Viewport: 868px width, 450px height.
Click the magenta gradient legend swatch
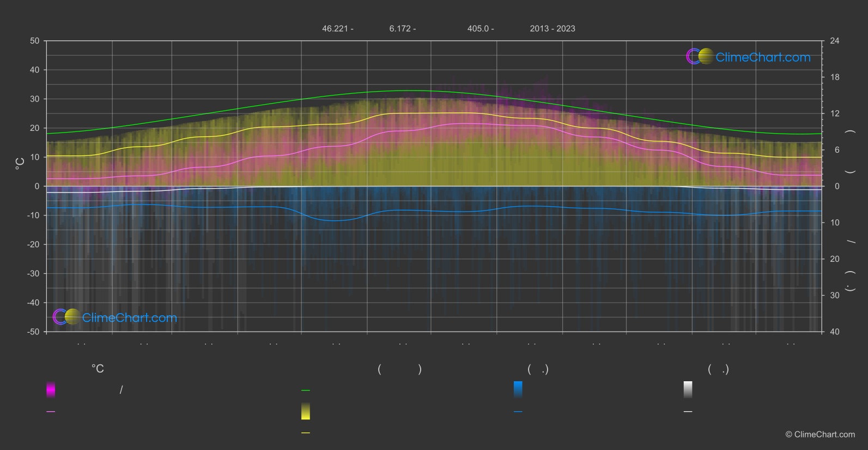tap(51, 389)
